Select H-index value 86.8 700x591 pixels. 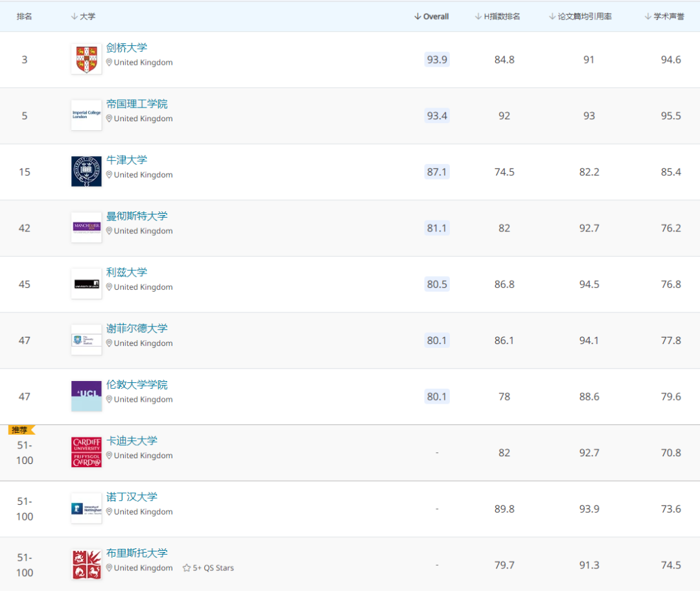coord(504,284)
